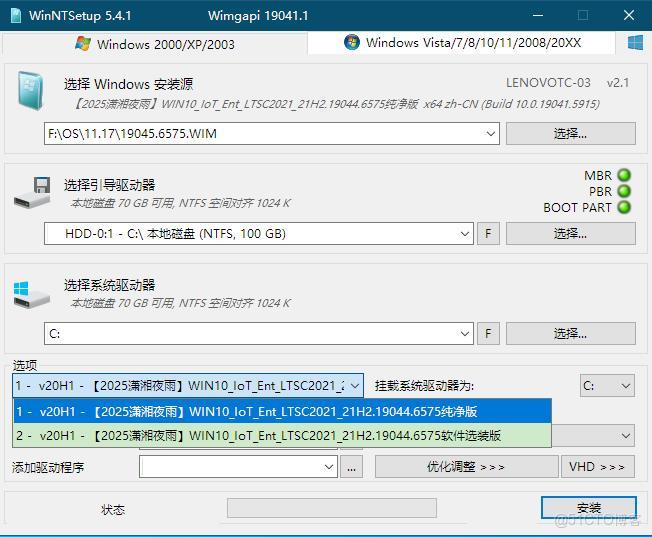Click the F format button for boot drive
The image size is (652, 537).
click(x=488, y=233)
